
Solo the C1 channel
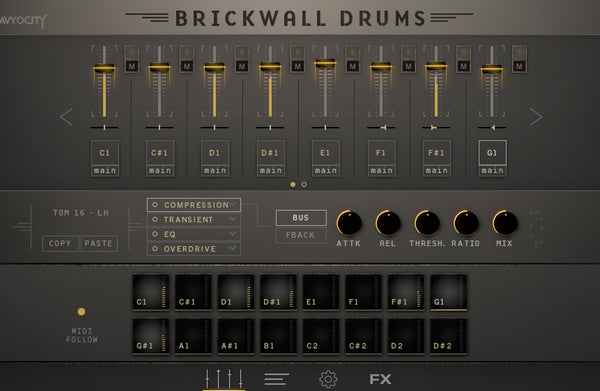(132, 52)
